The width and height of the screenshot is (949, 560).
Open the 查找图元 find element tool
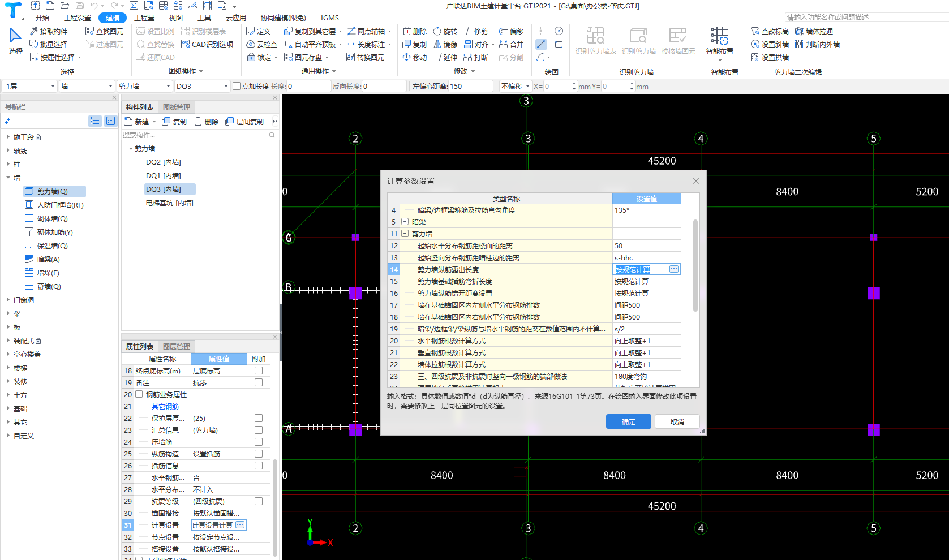click(x=104, y=31)
